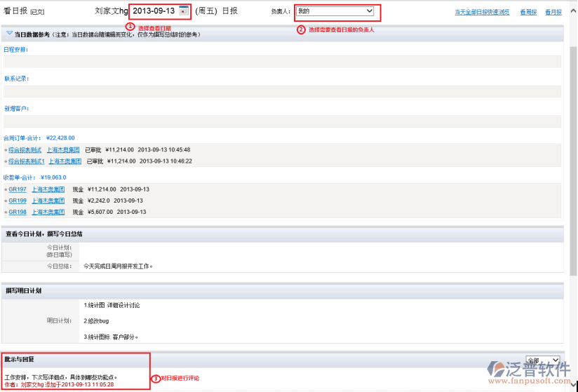Open receipt GR199 link
The width and height of the screenshot is (578, 392).
pos(18,201)
